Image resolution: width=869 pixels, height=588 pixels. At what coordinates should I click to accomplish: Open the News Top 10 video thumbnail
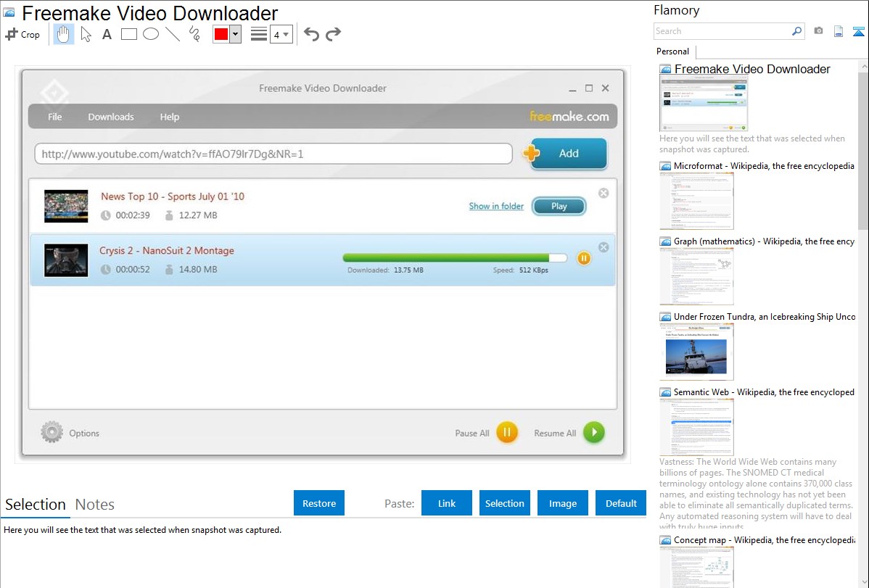click(66, 206)
